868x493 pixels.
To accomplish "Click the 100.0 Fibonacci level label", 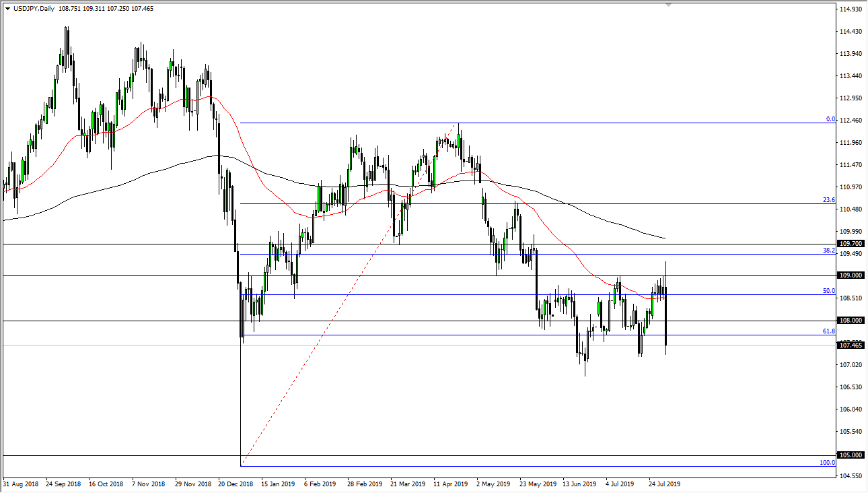I will [829, 463].
